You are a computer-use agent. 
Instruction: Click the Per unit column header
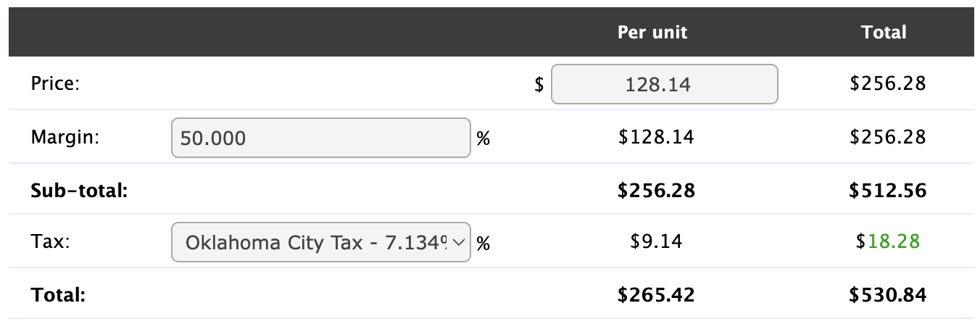coord(652,32)
